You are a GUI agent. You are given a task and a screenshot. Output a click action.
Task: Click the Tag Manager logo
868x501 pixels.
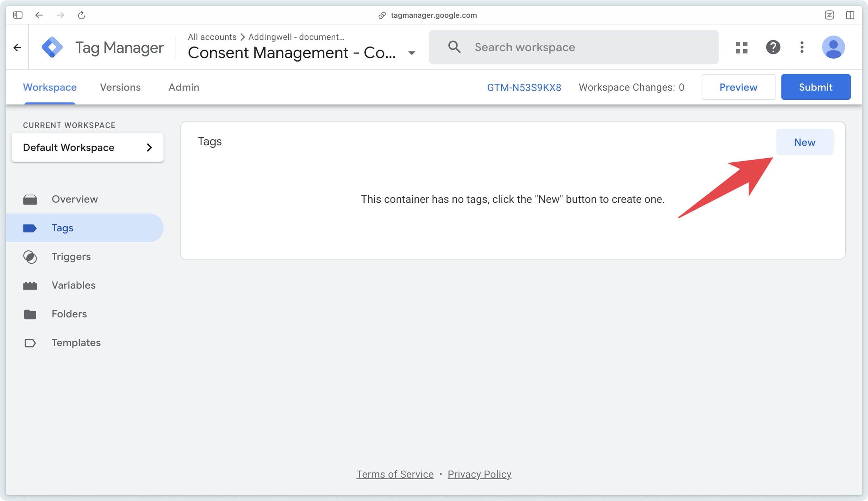tap(52, 47)
